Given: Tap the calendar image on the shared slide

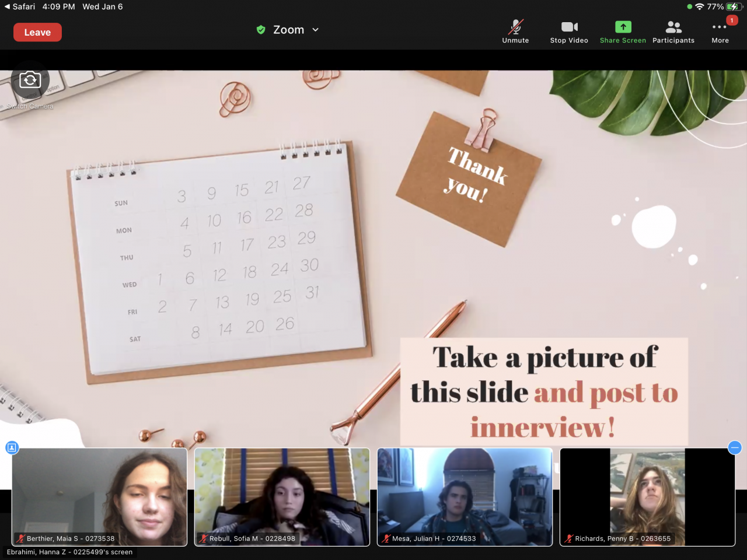Looking at the screenshot, I should pos(219,262).
